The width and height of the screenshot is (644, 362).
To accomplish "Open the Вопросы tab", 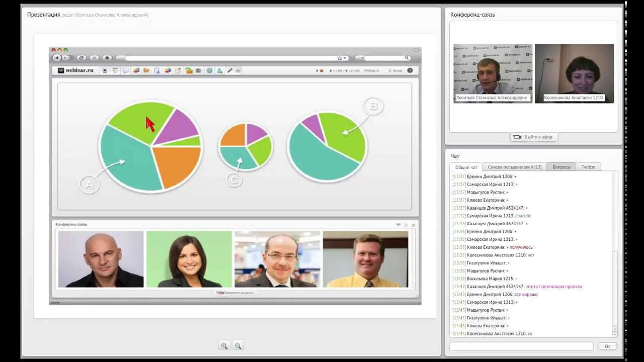I will (561, 167).
